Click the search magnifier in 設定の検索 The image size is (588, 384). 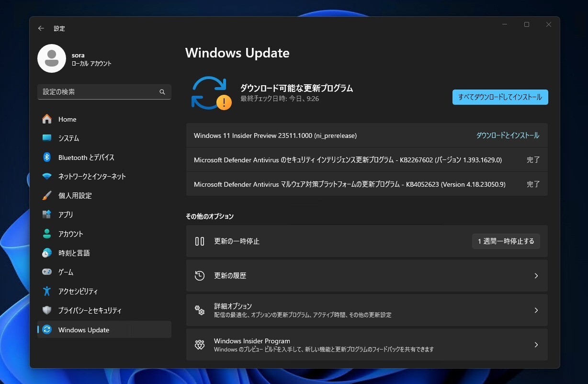(x=162, y=92)
